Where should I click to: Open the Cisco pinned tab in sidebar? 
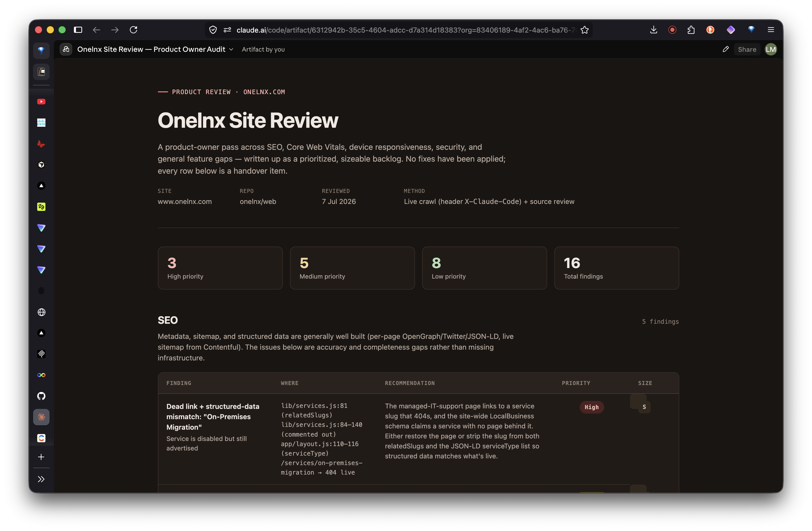click(41, 123)
